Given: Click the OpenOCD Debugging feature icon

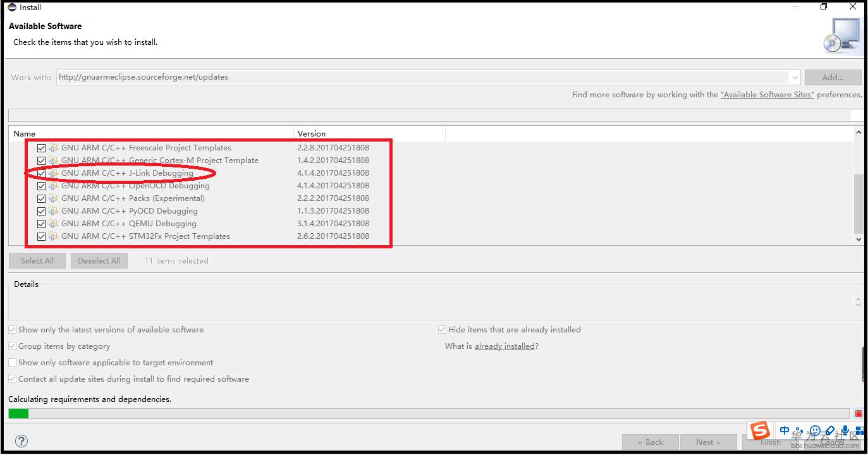Looking at the screenshot, I should pos(53,186).
